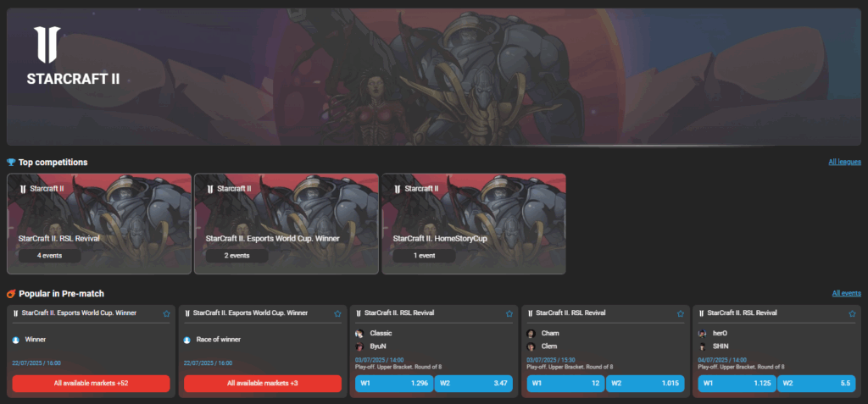This screenshot has width=868, height=404.
Task: Click SHIN player avatar
Action: [x=703, y=346]
